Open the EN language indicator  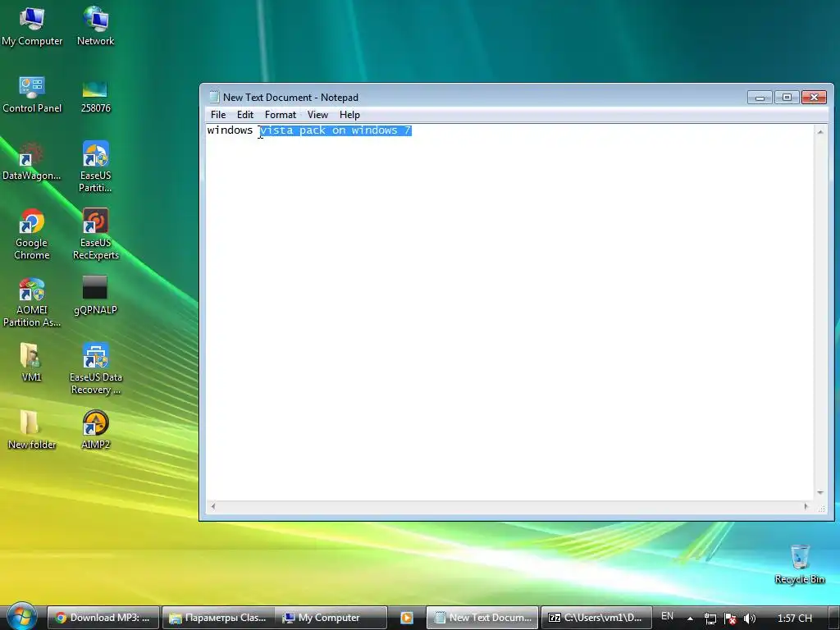click(667, 616)
